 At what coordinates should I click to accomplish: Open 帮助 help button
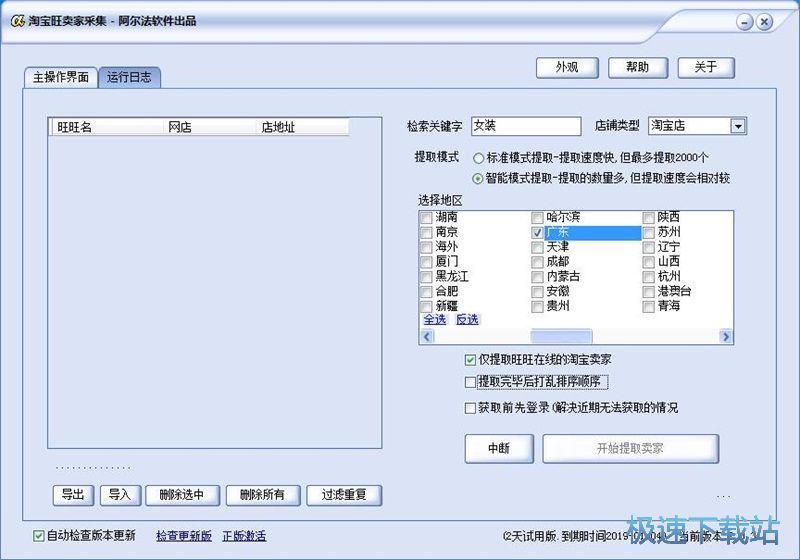click(x=638, y=67)
